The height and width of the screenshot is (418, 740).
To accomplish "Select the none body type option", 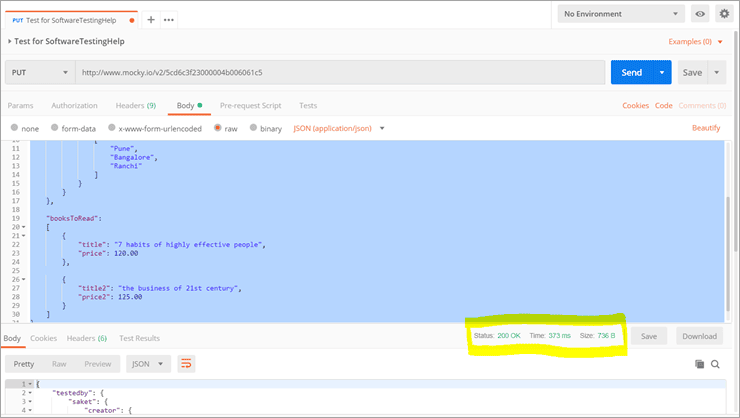I will pyautogui.click(x=14, y=128).
